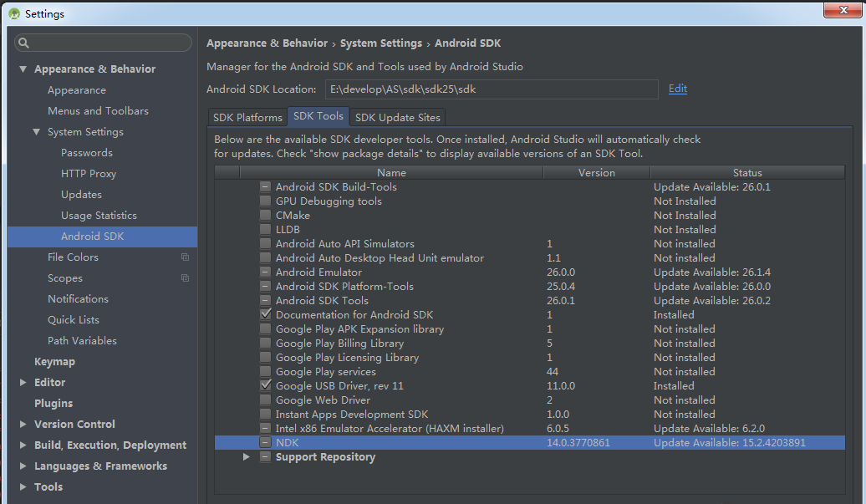Select Passwords under System Settings

[x=87, y=153]
